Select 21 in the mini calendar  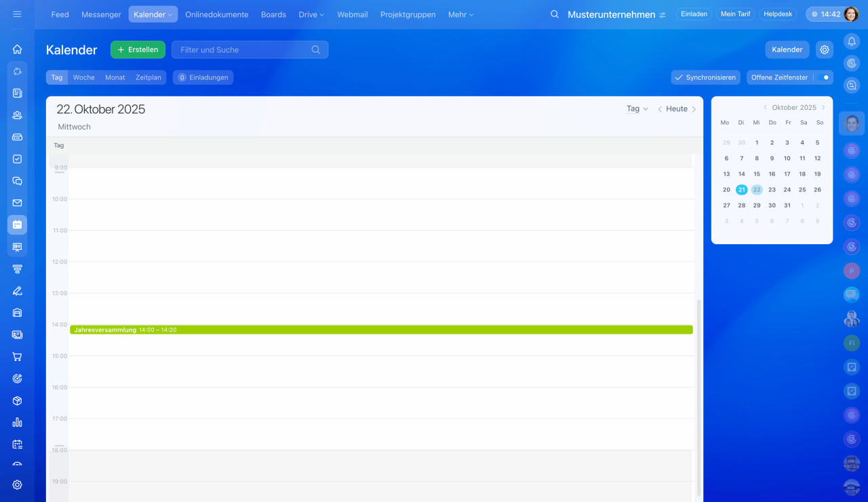tap(742, 190)
